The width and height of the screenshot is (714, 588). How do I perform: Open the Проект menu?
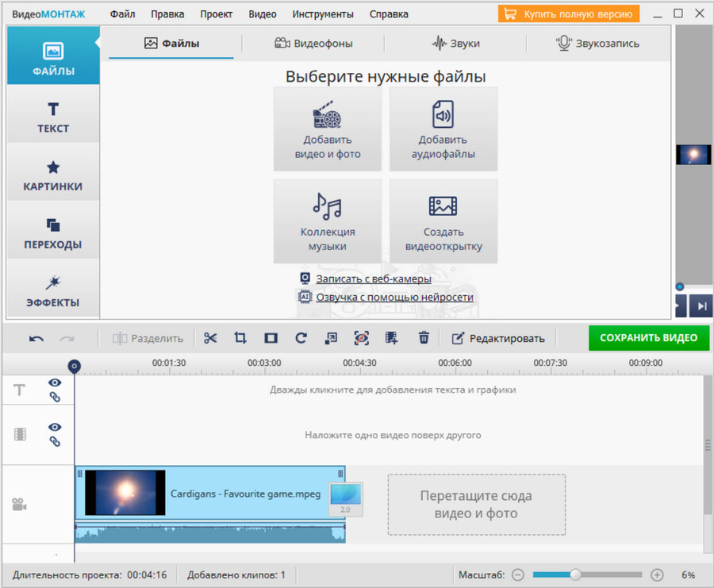coord(217,14)
